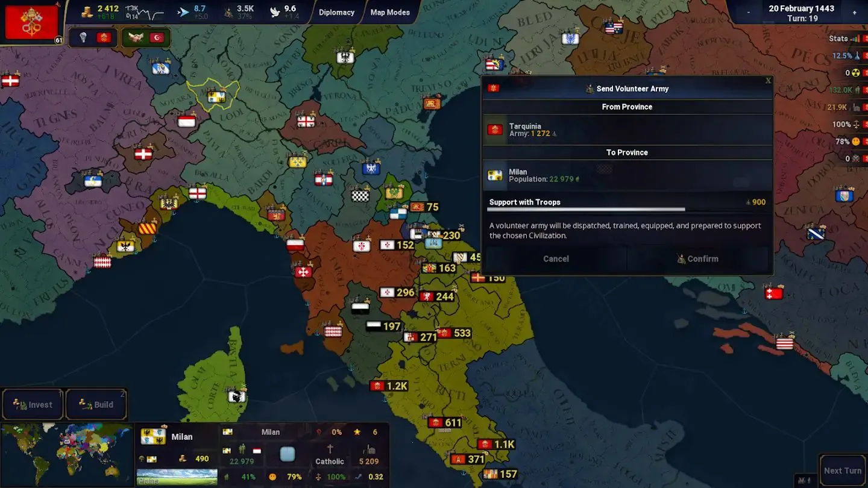
Task: Click the happiness smiley 78% indicator
Action: (855, 142)
